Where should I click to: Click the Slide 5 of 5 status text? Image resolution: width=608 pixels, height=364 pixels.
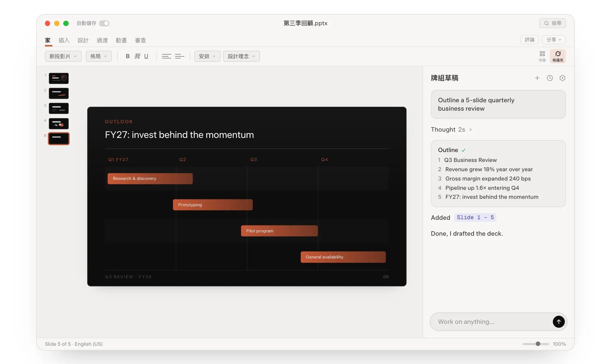tap(58, 344)
